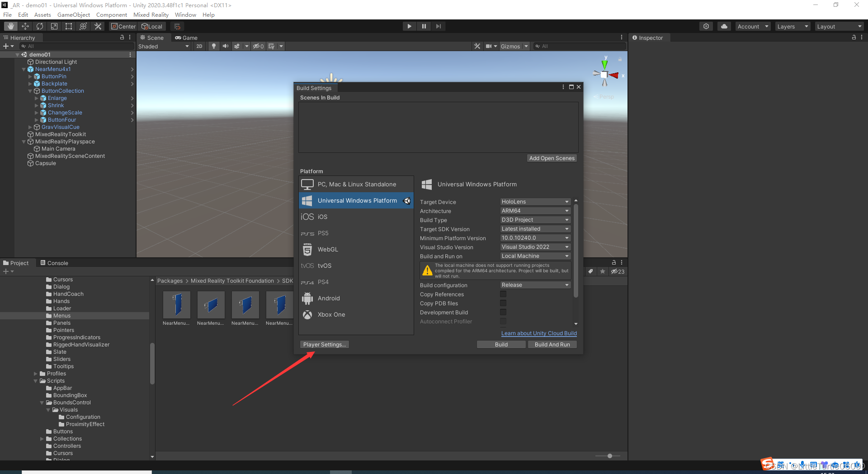Open Target SDK Version dropdown
The image size is (868, 474).
tap(535, 229)
